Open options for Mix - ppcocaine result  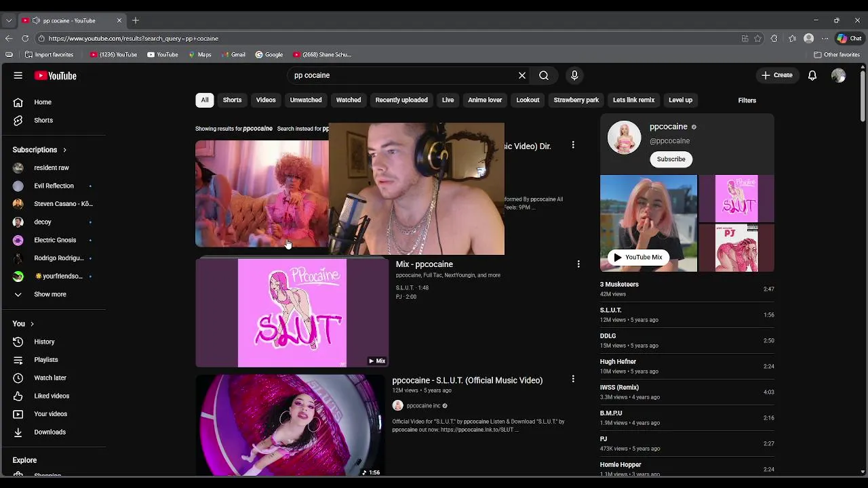[x=578, y=264]
